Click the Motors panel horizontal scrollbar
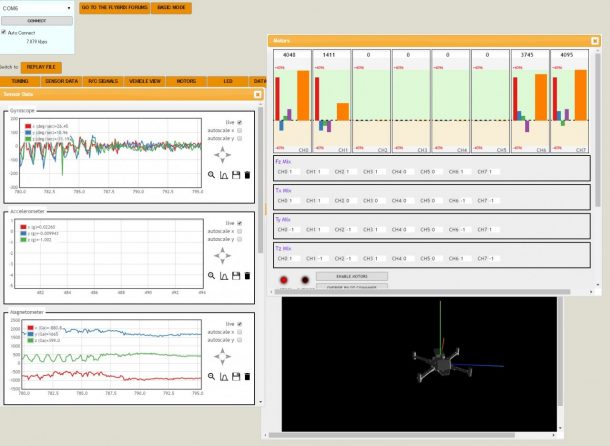Viewport: 610px width, 446px height. click(x=422, y=292)
